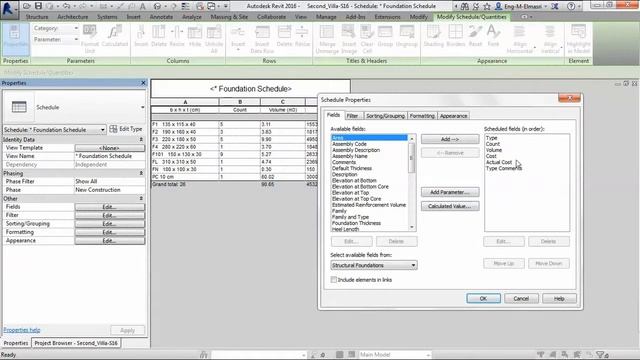Click Edit button next to Sorting/Grouping property
The width and height of the screenshot is (640, 360).
click(109, 224)
